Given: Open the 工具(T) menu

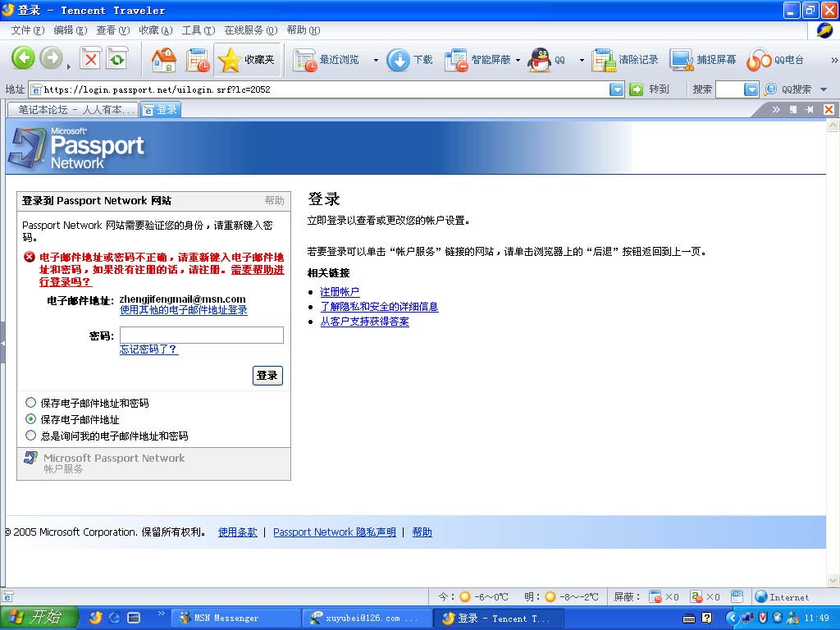Looking at the screenshot, I should tap(199, 30).
